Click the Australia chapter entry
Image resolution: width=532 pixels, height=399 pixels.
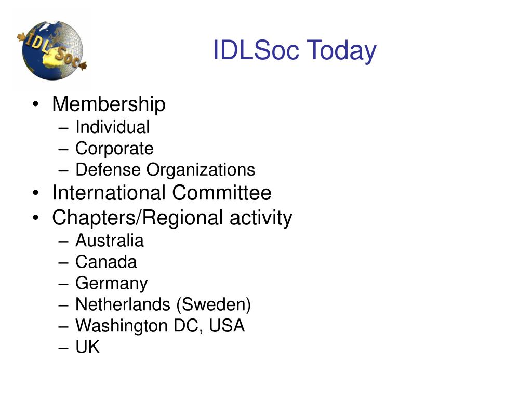(110, 241)
